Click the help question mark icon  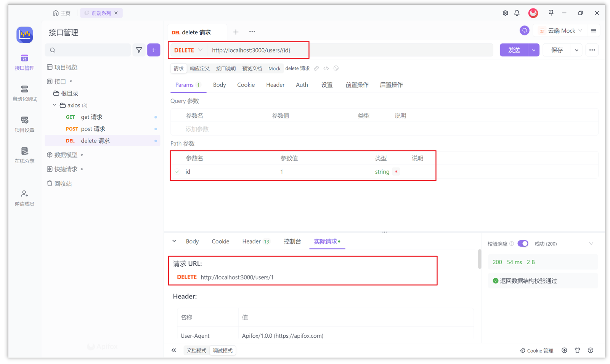(x=590, y=350)
